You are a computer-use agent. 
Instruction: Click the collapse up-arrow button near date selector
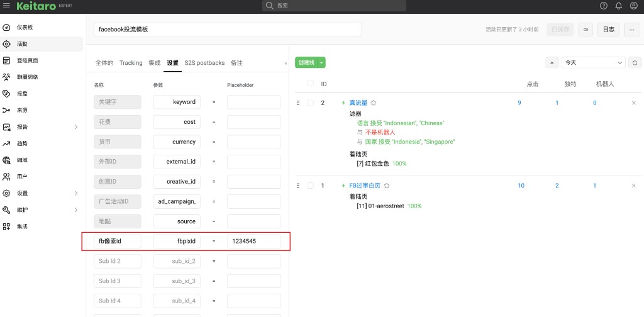coord(552,63)
